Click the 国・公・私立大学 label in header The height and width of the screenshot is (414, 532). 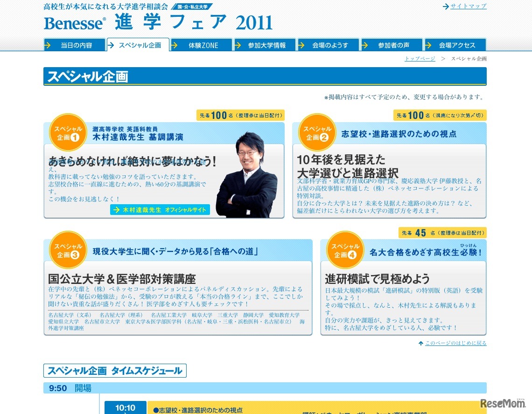(x=192, y=7)
